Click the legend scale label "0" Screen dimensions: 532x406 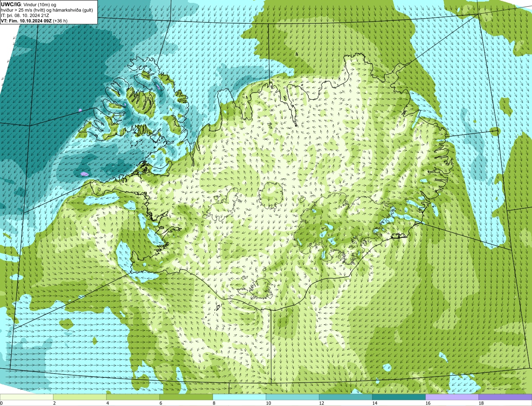point(1,403)
